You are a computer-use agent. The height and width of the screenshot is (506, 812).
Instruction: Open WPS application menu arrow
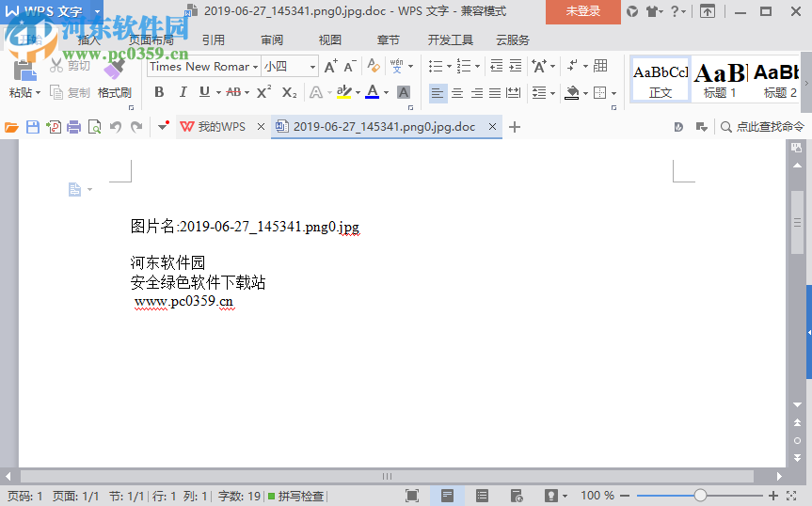click(97, 11)
